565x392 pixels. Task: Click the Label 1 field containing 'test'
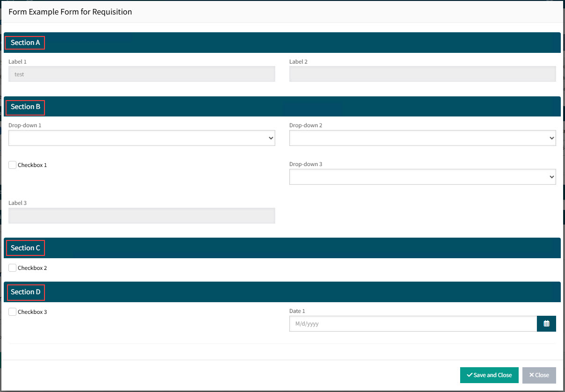(x=141, y=74)
